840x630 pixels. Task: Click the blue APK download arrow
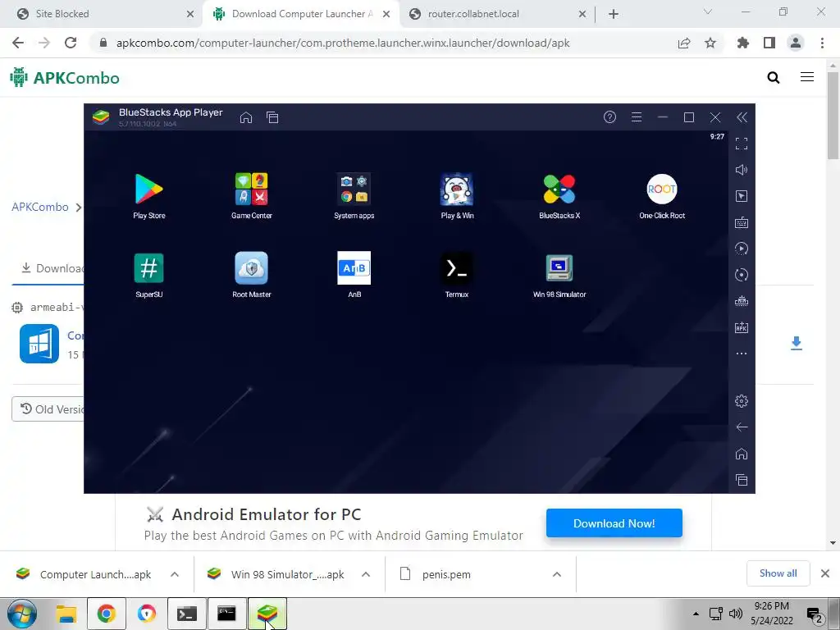click(797, 344)
